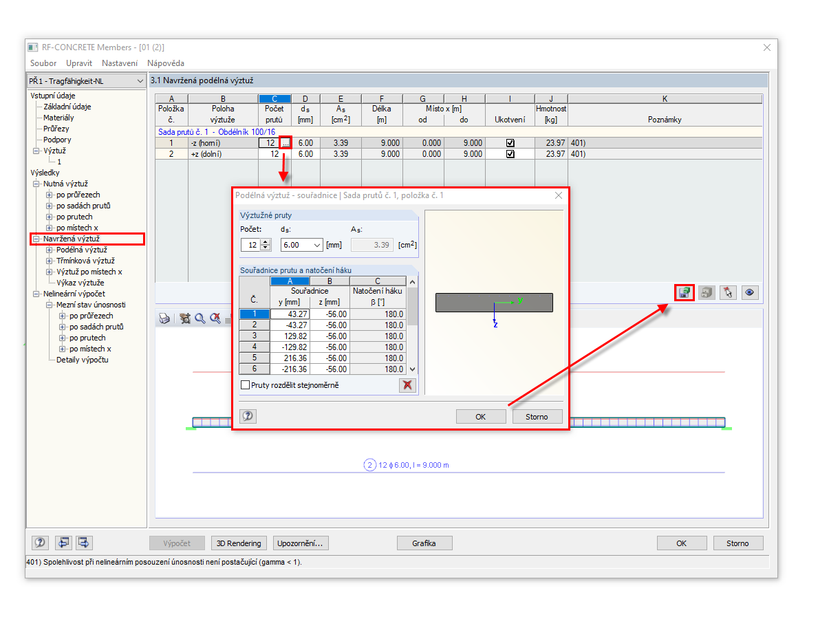
Task: Click the Upozornění... button
Action: coord(301,543)
